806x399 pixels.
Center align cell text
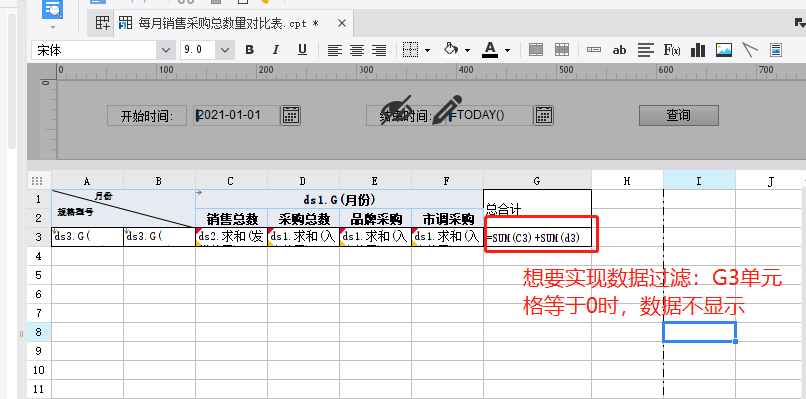(x=357, y=50)
